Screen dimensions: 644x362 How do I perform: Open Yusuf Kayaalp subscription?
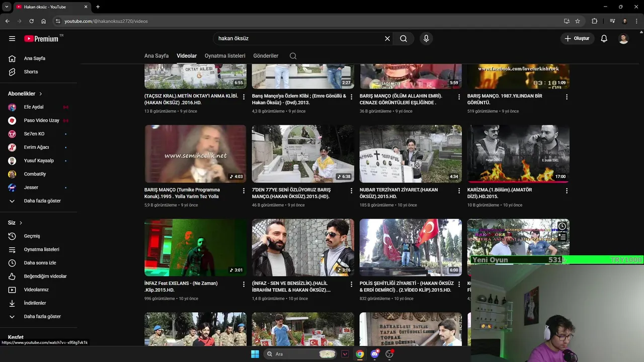pos(39,161)
